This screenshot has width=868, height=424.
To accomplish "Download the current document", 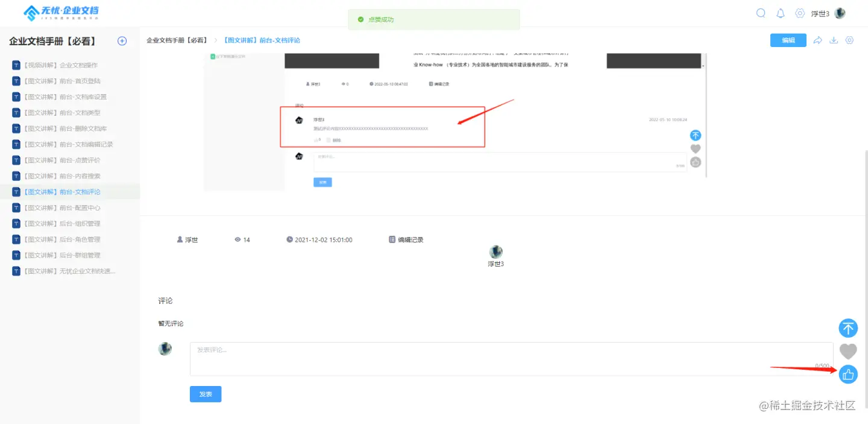I will (834, 40).
